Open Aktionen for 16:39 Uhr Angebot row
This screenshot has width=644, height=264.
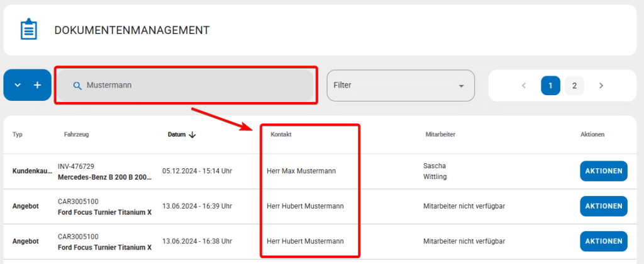coord(604,206)
